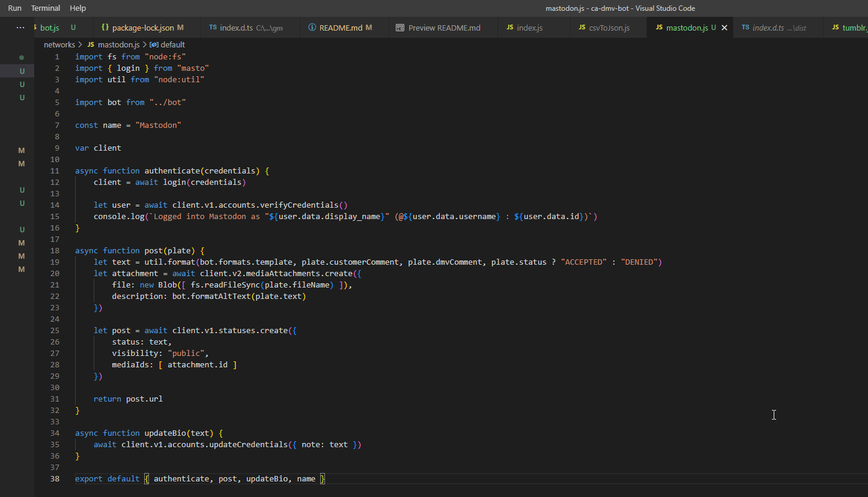The image size is (868, 497).
Task: Click line number 34 in the gutter
Action: pyautogui.click(x=55, y=433)
